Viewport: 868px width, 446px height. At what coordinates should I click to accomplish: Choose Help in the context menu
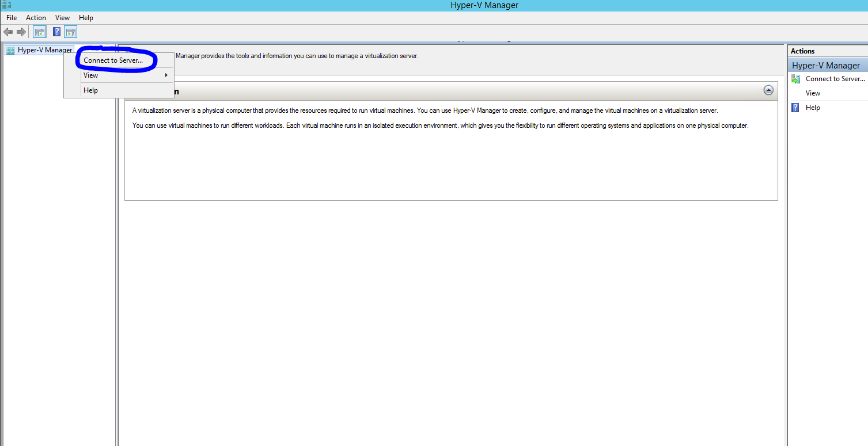pyautogui.click(x=119, y=90)
